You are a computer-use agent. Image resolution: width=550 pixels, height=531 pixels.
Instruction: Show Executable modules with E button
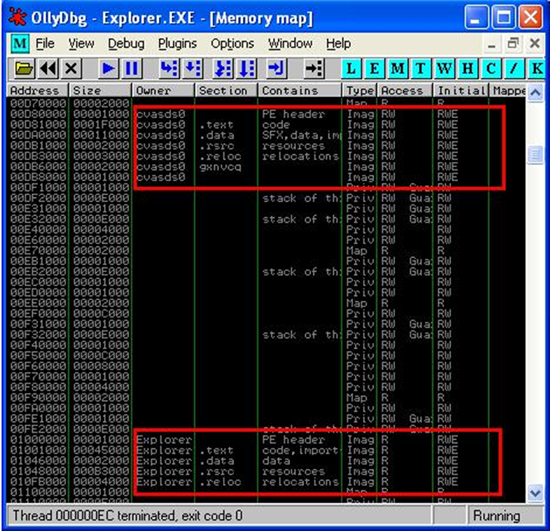tap(374, 68)
